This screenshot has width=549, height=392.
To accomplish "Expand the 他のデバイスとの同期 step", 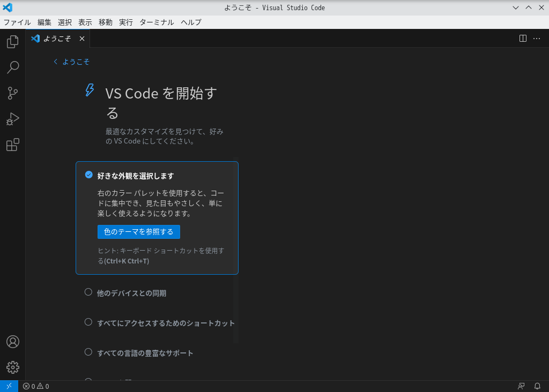I will click(131, 293).
